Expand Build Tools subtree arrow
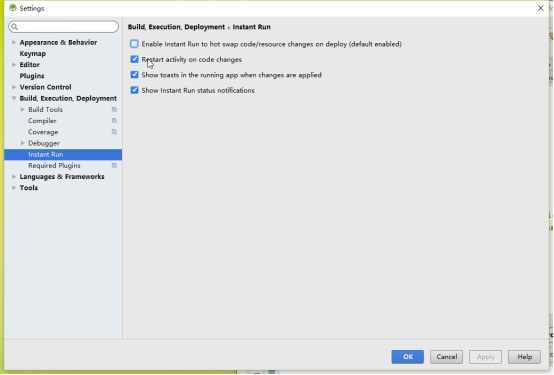The width and height of the screenshot is (554, 375). [23, 110]
